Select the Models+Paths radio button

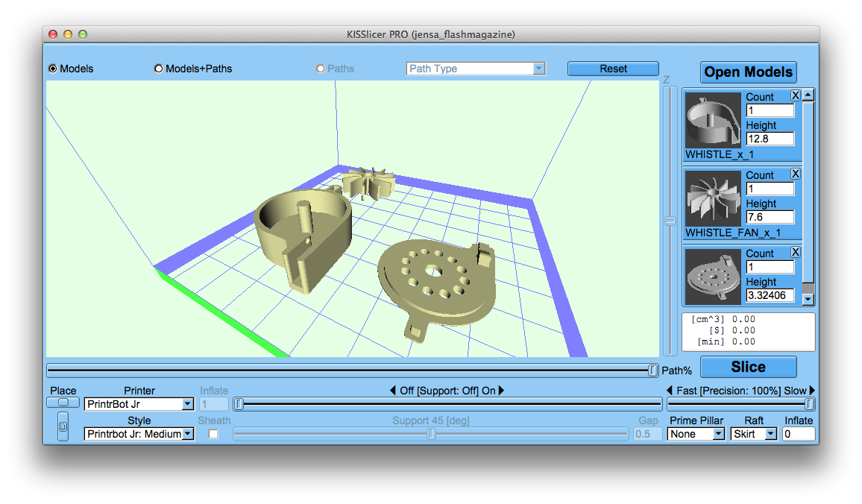158,68
